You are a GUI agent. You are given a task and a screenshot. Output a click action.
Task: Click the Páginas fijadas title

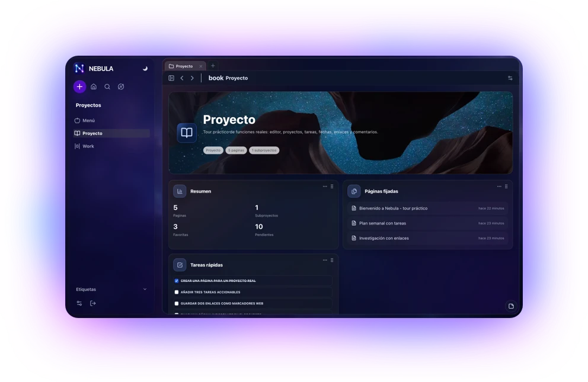[x=381, y=191]
